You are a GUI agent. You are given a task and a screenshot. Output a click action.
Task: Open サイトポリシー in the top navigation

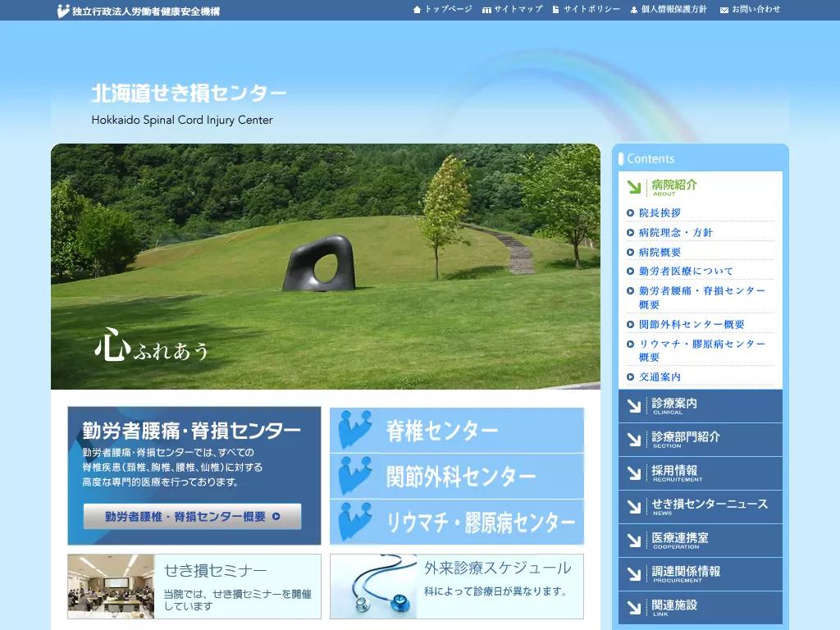pos(591,10)
